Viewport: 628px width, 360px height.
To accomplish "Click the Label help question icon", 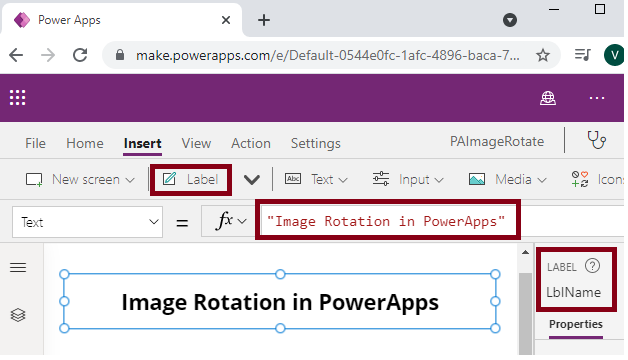I will (x=592, y=265).
